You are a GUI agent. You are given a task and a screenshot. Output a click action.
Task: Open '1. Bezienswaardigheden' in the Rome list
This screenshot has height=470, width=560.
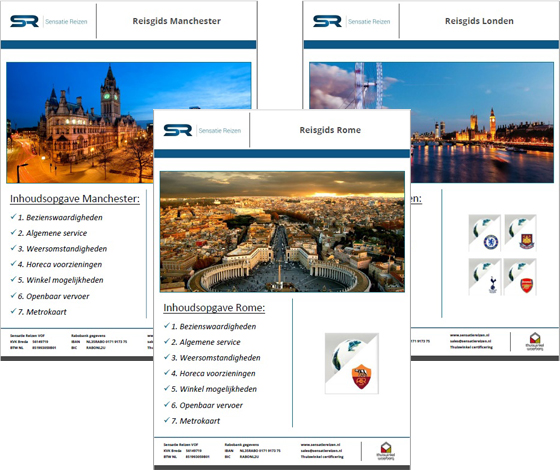pos(214,326)
